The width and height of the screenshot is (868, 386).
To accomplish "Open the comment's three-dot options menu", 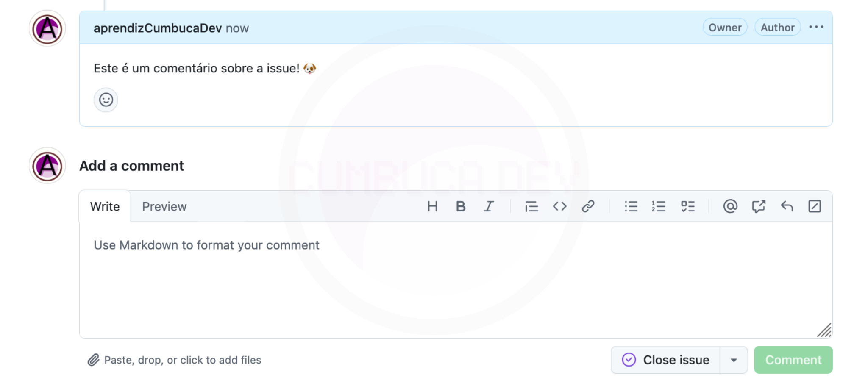I will tap(816, 28).
